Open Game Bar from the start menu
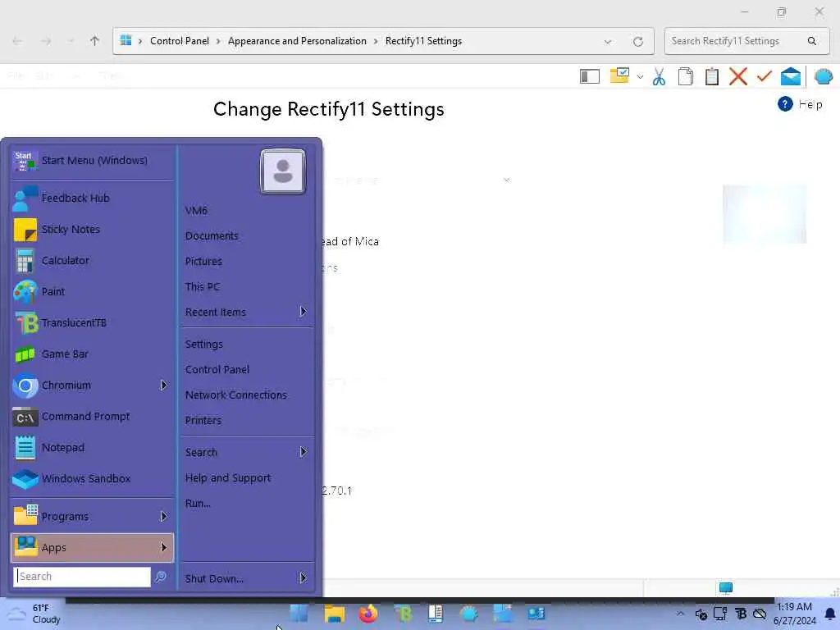 tap(92, 354)
